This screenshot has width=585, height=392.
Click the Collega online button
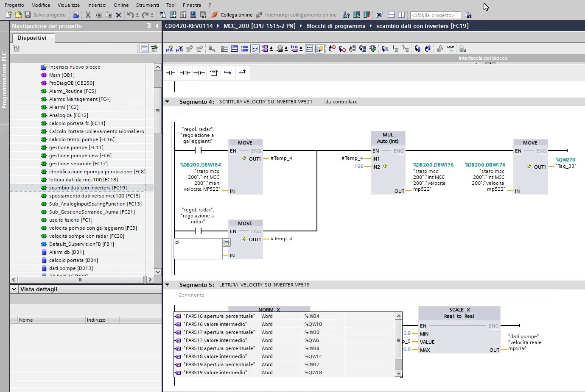[232, 15]
